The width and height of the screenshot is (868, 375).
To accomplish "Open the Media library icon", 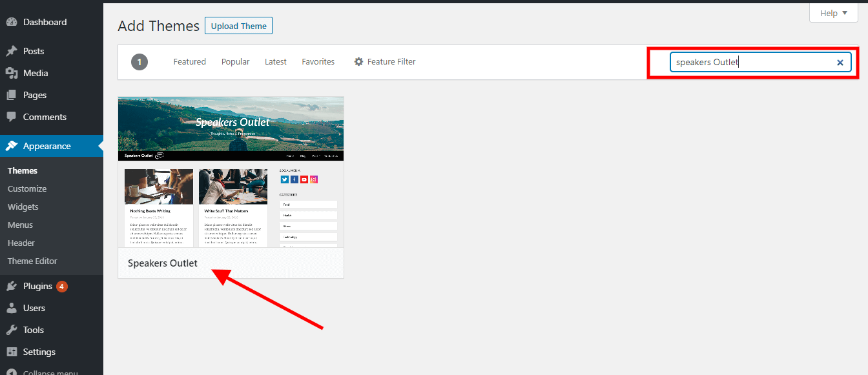I will pos(13,72).
